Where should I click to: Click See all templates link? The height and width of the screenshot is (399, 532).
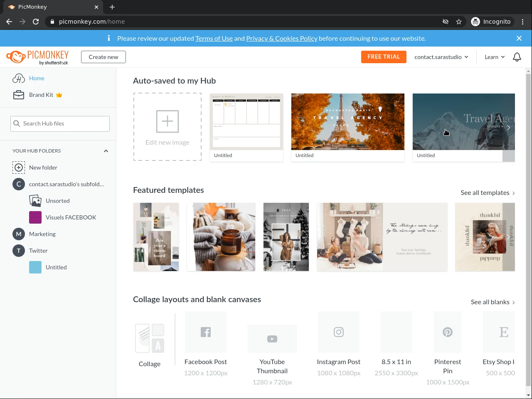(488, 193)
